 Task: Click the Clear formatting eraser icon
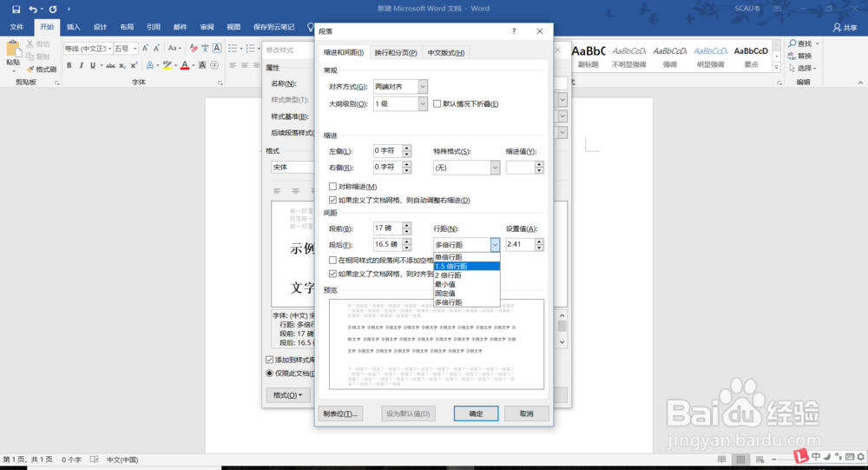[194, 49]
